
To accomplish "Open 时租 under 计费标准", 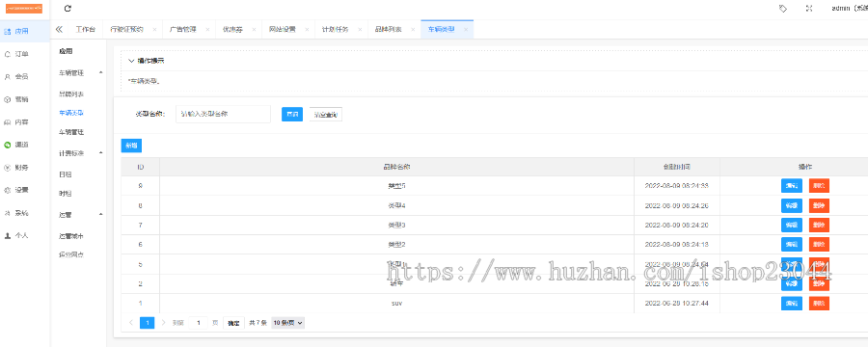I will click(66, 194).
